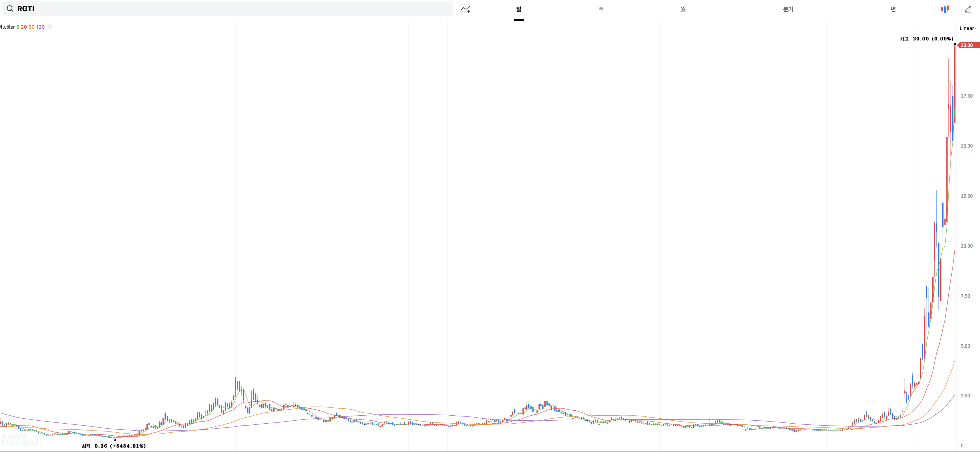Click the red 20.00 current price tag
This screenshot has width=980, height=452.
[967, 45]
